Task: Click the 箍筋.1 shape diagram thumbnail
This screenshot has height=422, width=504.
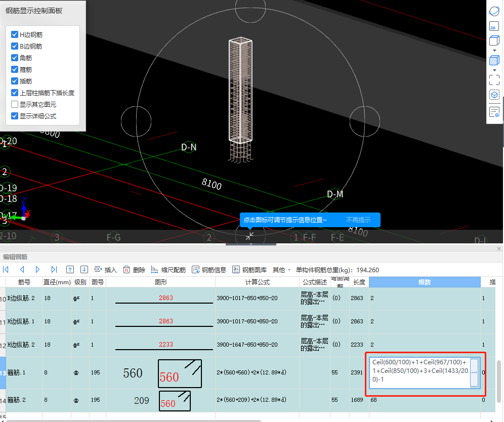Action: [x=180, y=373]
